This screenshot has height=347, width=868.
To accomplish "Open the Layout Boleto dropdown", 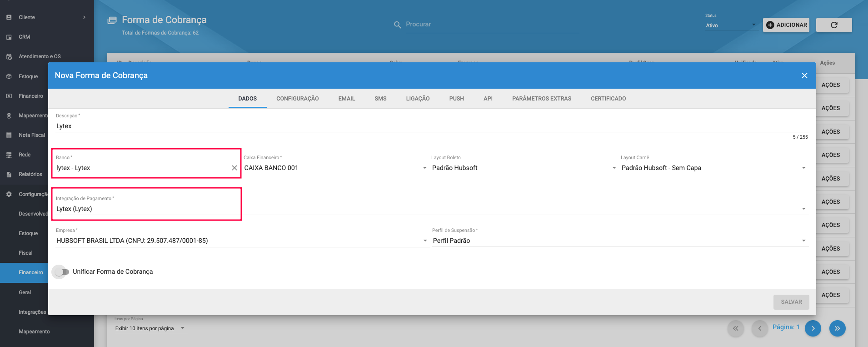I will point(524,168).
